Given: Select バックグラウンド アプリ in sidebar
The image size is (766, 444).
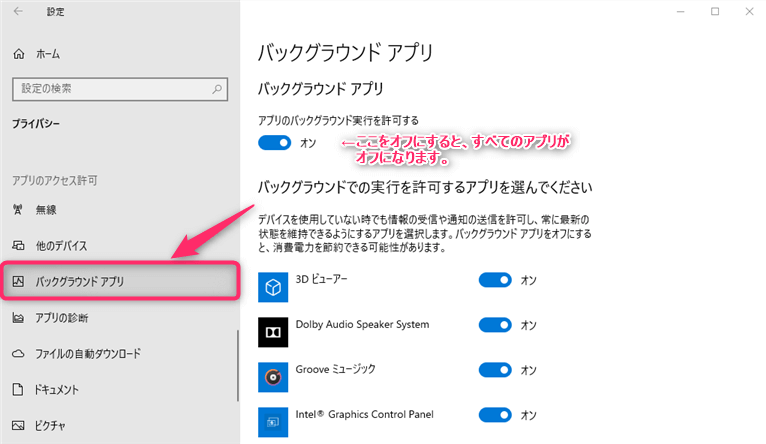Looking at the screenshot, I should click(x=120, y=281).
